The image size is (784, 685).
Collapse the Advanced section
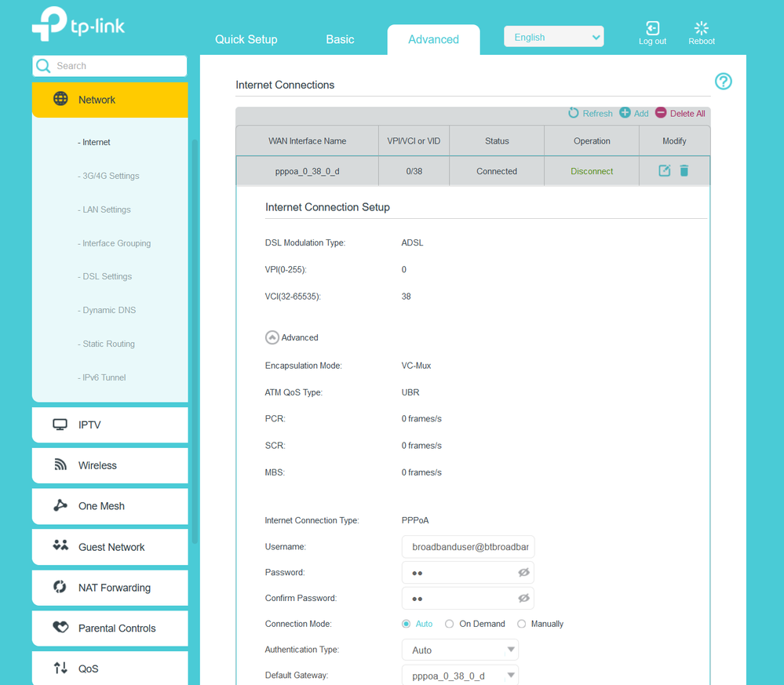[x=273, y=337]
